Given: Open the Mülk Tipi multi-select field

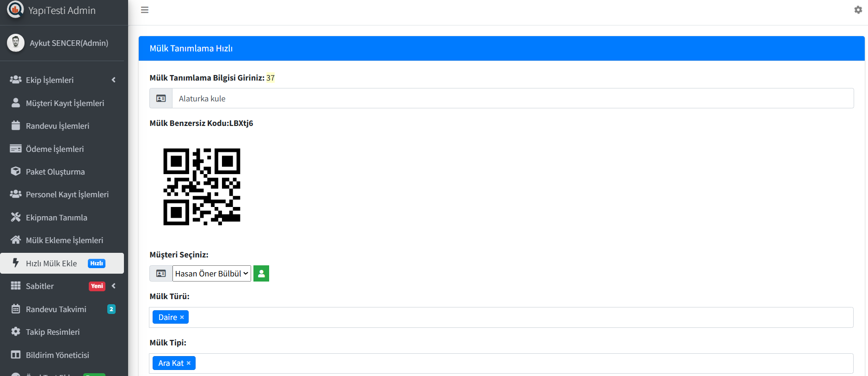Looking at the screenshot, I should tap(501, 363).
